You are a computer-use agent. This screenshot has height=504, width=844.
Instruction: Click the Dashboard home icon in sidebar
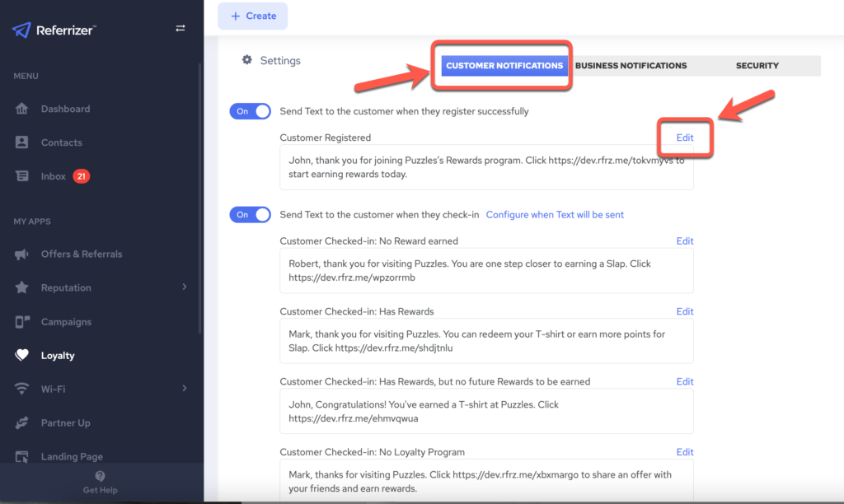23,109
